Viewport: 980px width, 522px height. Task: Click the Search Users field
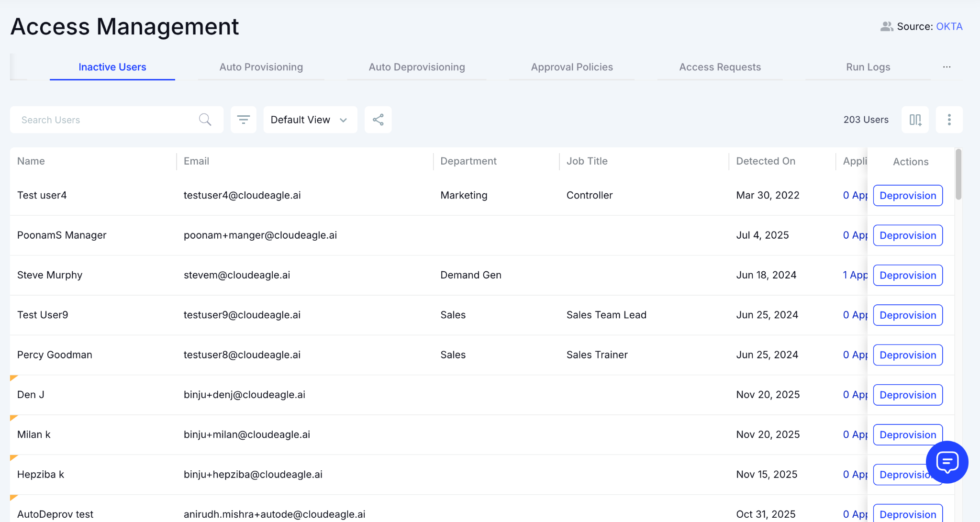[x=105, y=120]
